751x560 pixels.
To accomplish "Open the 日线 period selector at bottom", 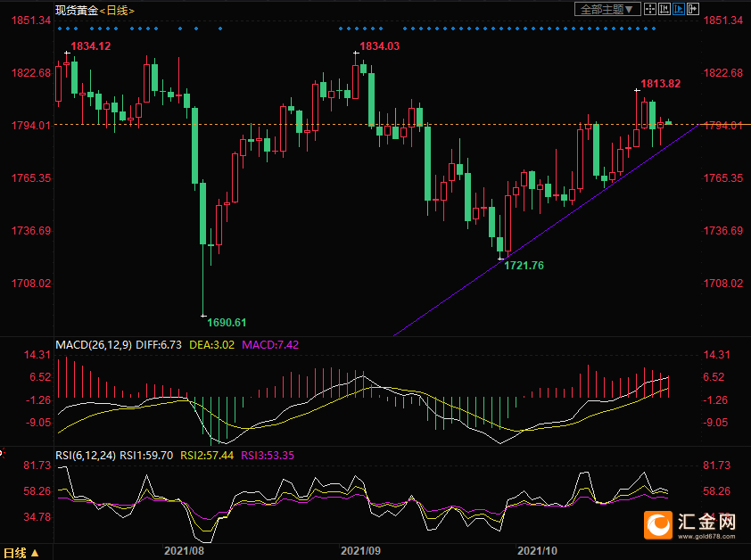I will (x=21, y=553).
